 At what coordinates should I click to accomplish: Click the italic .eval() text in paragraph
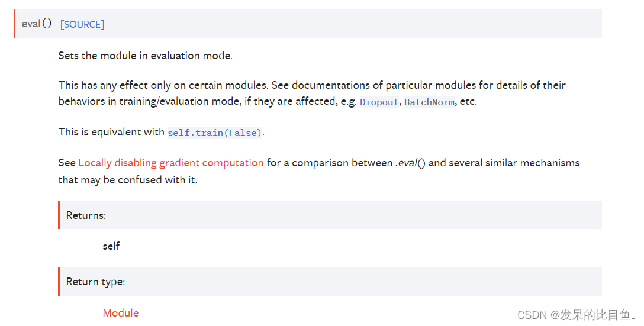tap(410, 163)
